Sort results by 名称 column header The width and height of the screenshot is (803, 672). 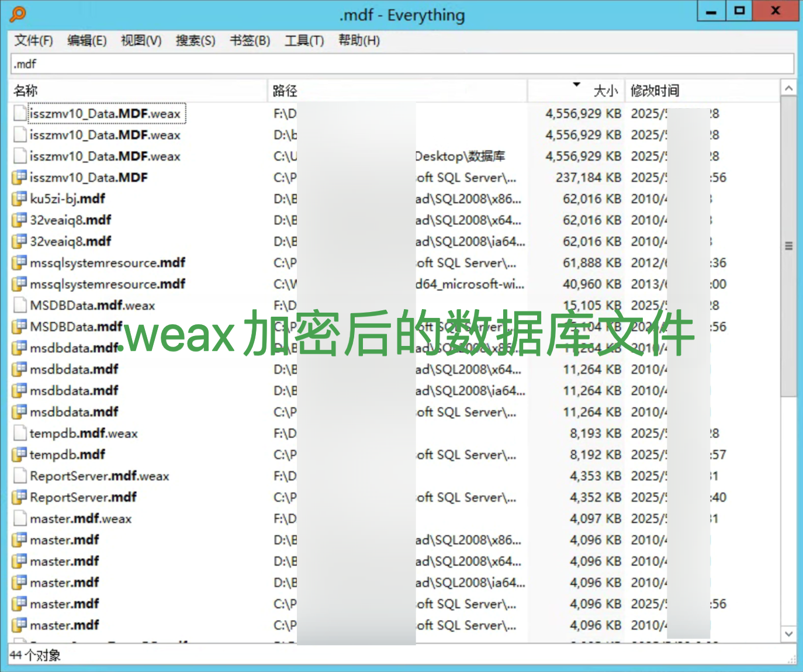click(x=139, y=91)
